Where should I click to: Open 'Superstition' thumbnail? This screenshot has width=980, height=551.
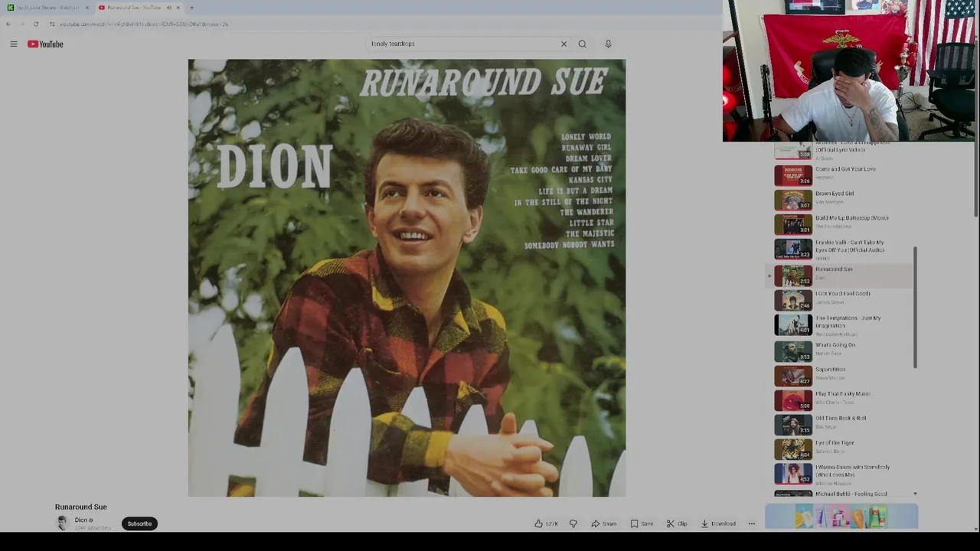793,376
